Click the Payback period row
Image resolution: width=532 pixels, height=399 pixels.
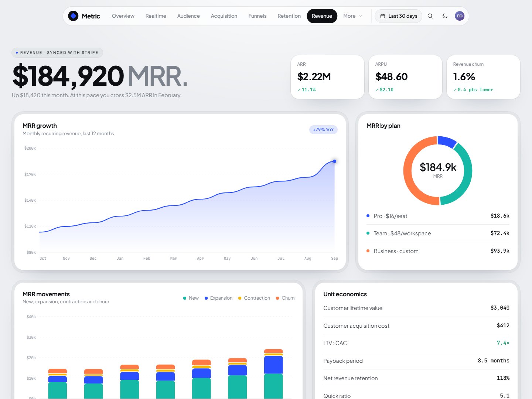[416, 361]
